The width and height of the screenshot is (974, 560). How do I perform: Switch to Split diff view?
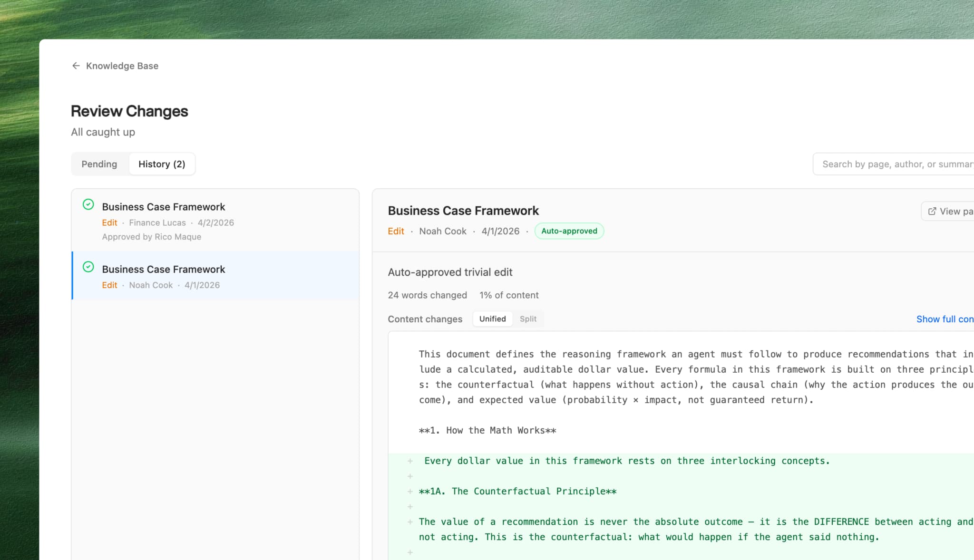[528, 319]
